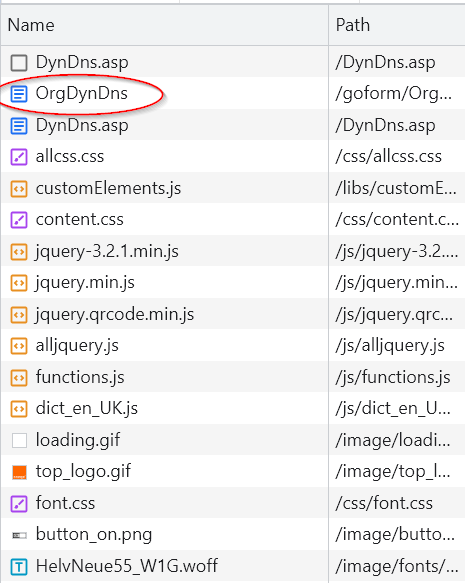Screen dimensions: 465x583
Task: Open the HelvNeue55_W1G.woff request
Action: 127,567
